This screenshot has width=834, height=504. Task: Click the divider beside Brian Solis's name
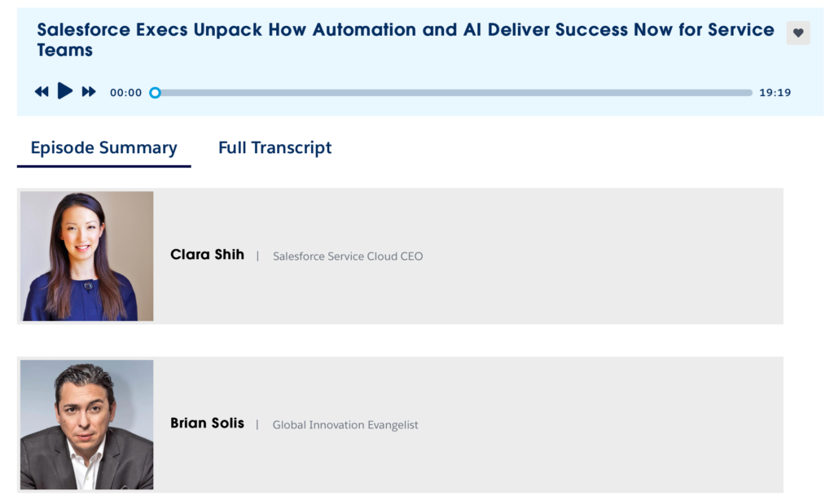point(257,425)
